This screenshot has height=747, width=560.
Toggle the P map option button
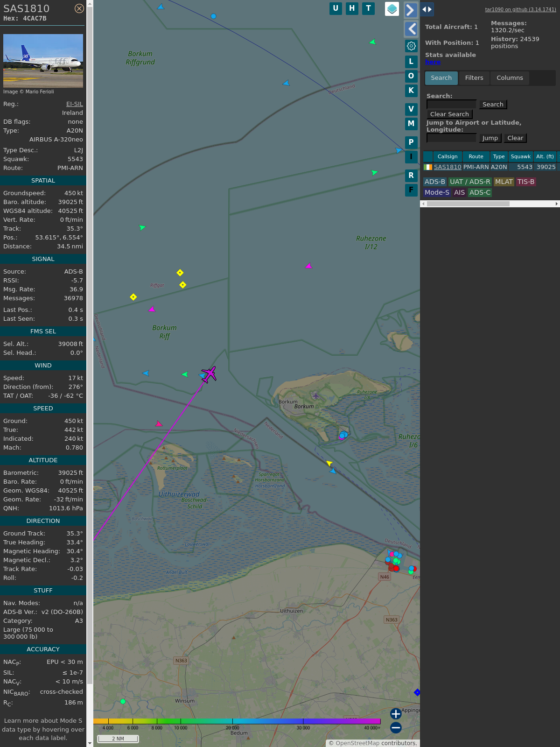[411, 142]
